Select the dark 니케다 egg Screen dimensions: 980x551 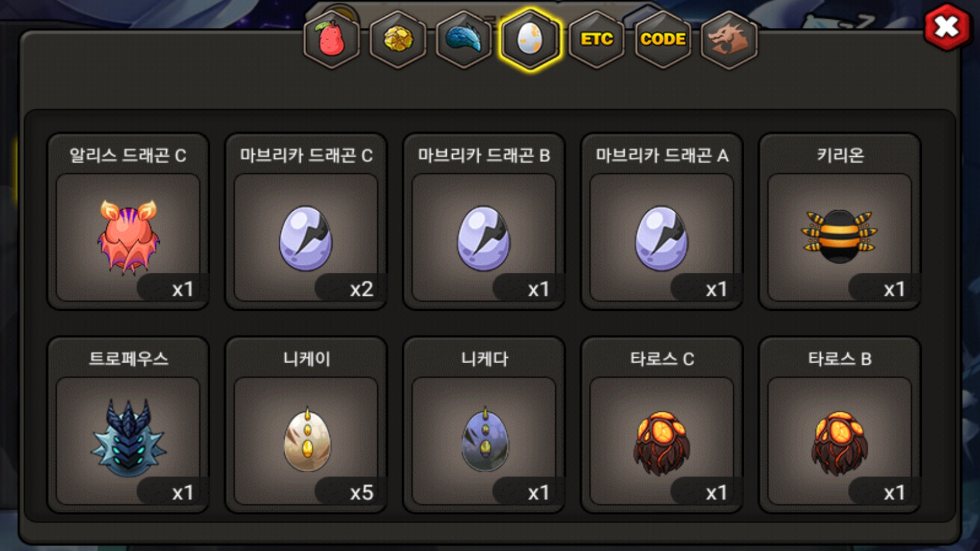click(x=484, y=425)
